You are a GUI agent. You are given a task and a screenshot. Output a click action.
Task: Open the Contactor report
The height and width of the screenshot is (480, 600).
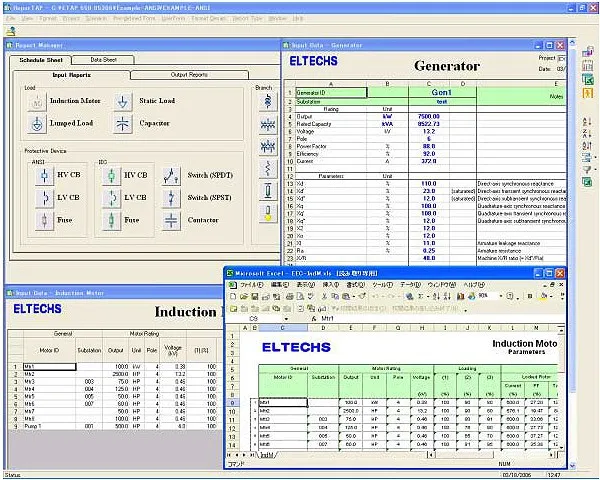[x=171, y=220]
